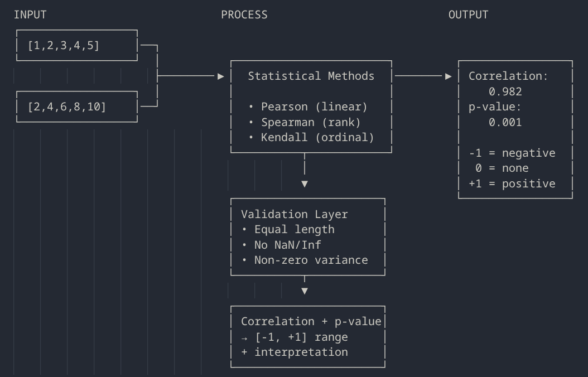Screen dimensions: 588x377
Task: Click the Spearman (rank) bullet line
Action: coord(305,122)
